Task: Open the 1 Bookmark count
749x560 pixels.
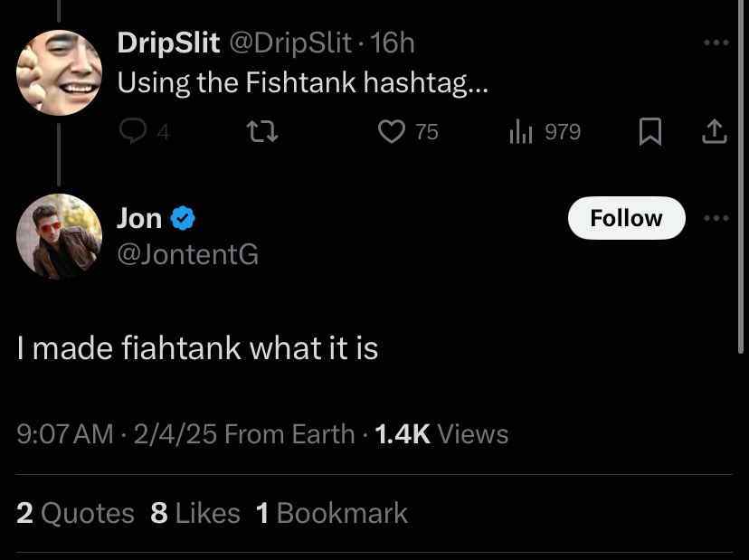Action: click(x=331, y=513)
